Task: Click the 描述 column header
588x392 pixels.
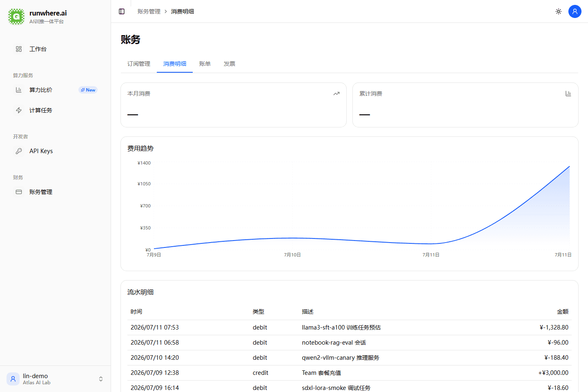Action: point(308,312)
